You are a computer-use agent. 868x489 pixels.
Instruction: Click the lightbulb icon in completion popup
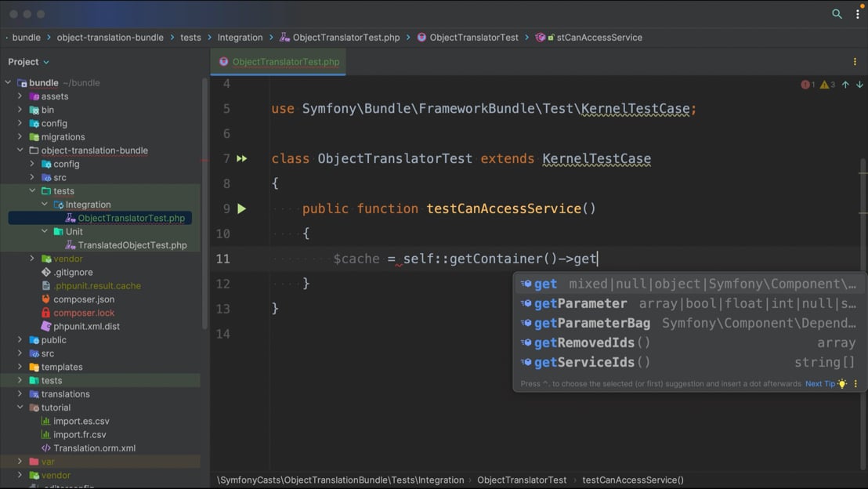pos(842,384)
